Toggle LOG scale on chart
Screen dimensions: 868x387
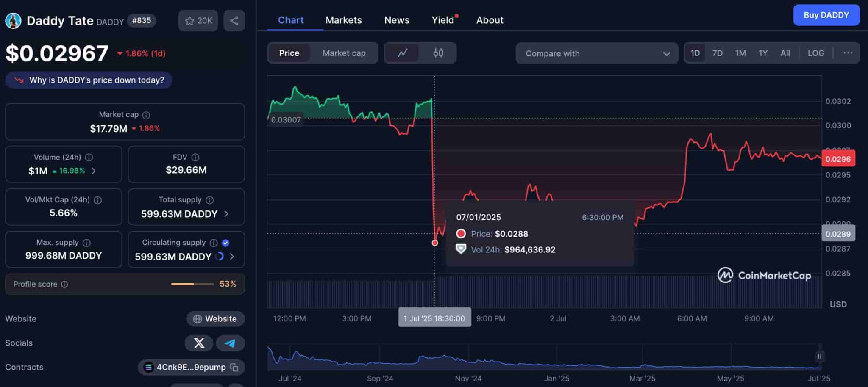pyautogui.click(x=815, y=53)
